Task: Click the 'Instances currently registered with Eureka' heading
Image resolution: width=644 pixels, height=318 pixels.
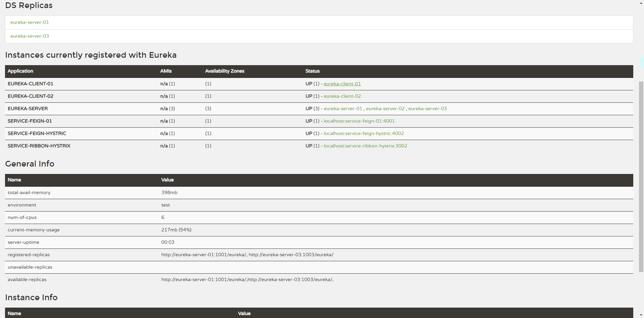Action: [x=91, y=55]
